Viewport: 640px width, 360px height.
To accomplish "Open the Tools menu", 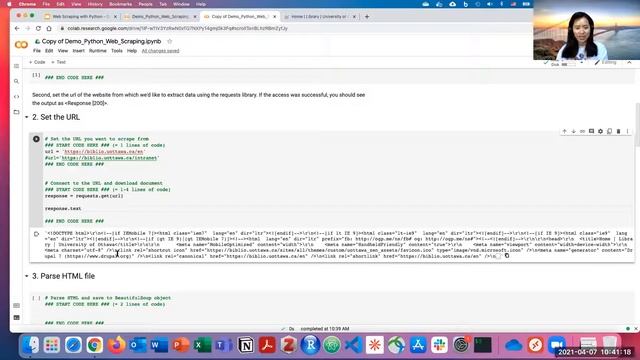I will pyautogui.click(x=117, y=51).
